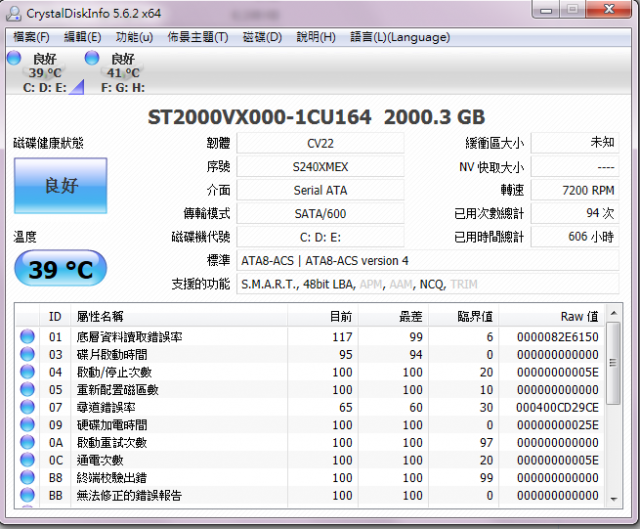Click the NV cache size field ----
Screen dimensions: 640x529
575,167
